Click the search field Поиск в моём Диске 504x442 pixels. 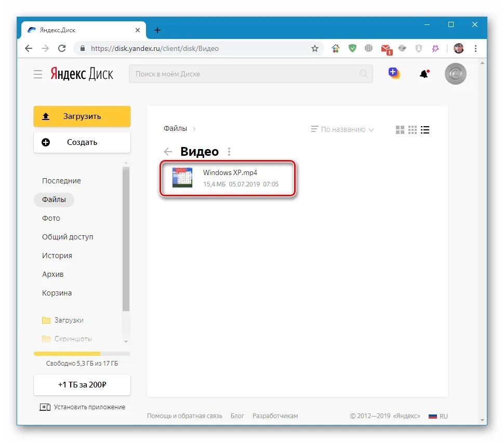[x=251, y=74]
